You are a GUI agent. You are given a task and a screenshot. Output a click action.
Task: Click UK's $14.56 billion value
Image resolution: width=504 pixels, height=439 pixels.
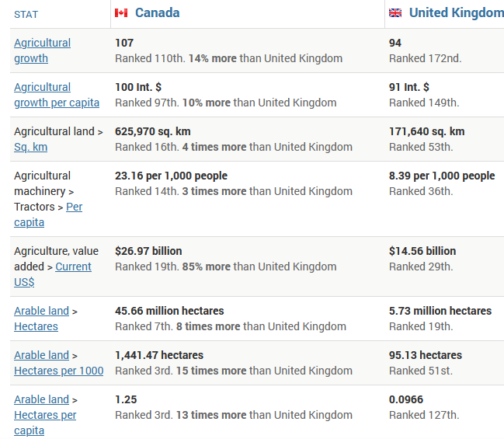tap(422, 251)
